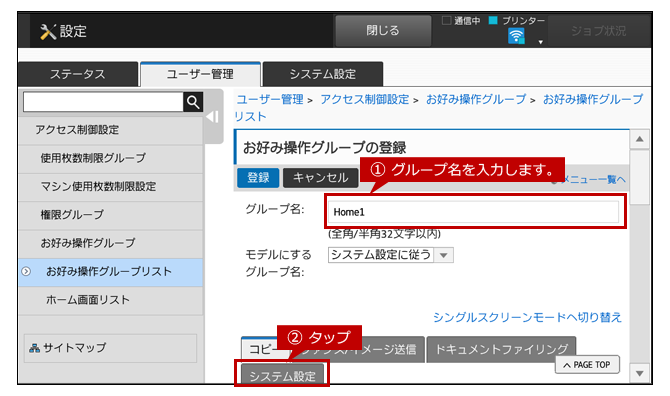Open ホーム画面リスト in the sidebar
The width and height of the screenshot is (670, 396).
coord(110,300)
